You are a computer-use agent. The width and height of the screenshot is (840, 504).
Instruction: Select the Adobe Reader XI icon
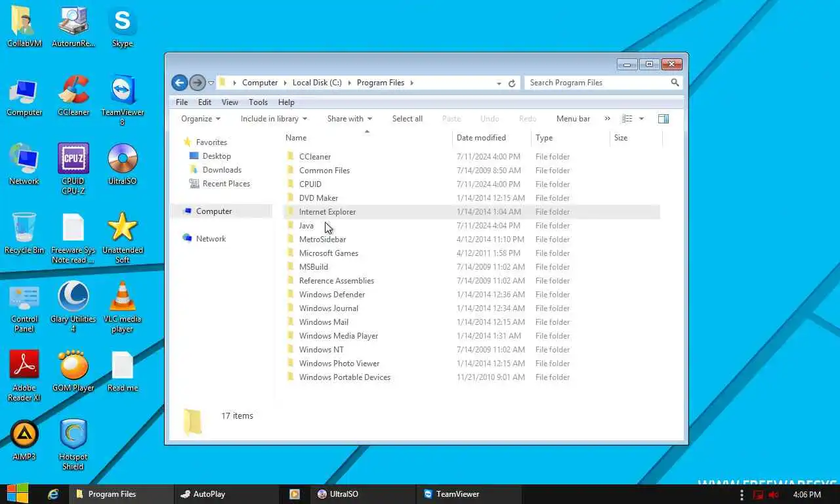coord(24,375)
